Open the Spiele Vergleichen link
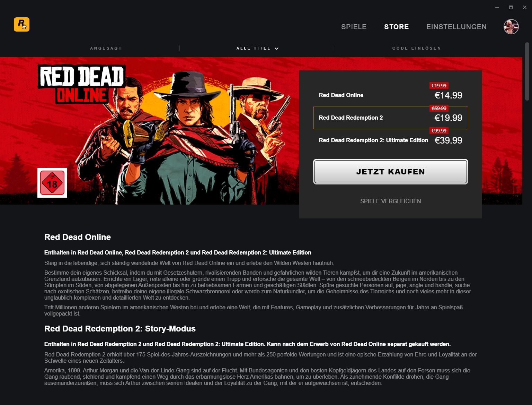This screenshot has height=405, width=532. tap(391, 201)
